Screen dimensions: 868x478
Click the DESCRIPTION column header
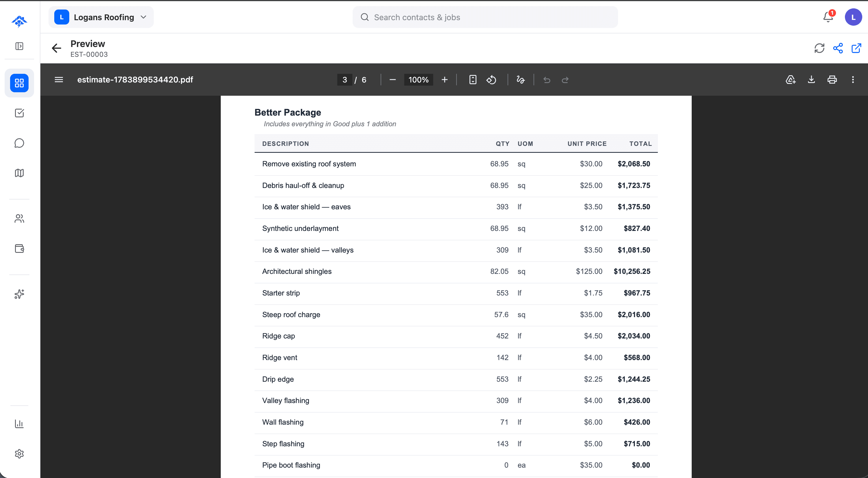tap(286, 144)
